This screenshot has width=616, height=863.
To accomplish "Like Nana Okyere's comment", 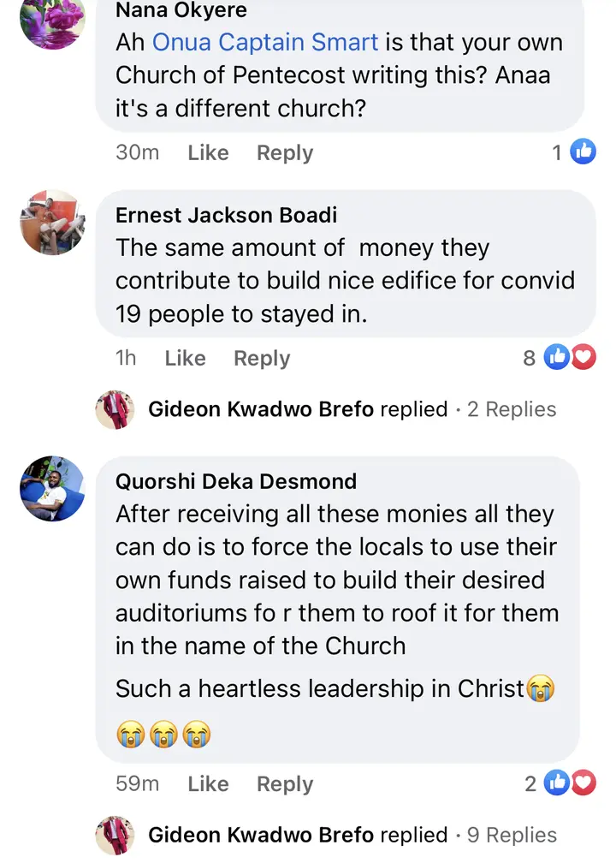I will (x=208, y=152).
